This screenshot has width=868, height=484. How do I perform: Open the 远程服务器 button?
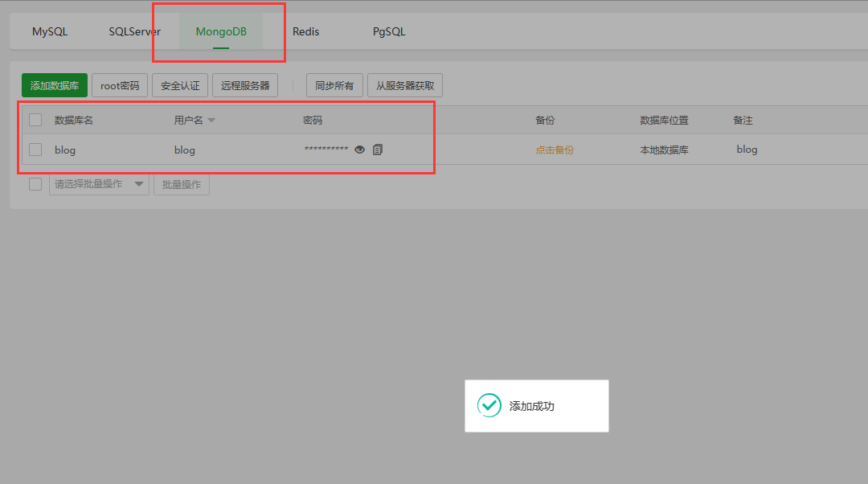(x=245, y=85)
